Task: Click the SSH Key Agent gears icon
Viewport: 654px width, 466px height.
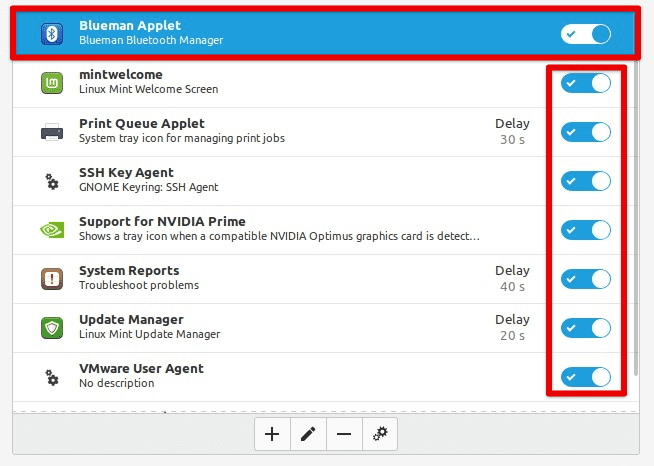Action: coord(52,181)
